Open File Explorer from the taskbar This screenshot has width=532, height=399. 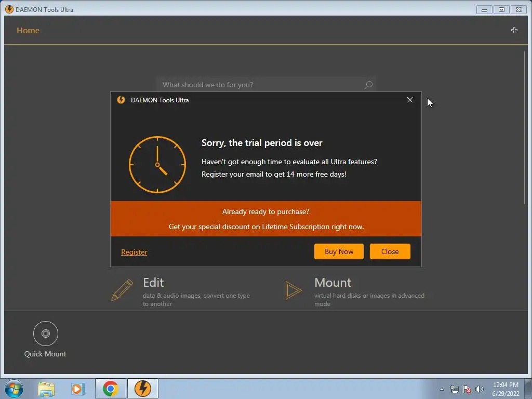(x=46, y=389)
